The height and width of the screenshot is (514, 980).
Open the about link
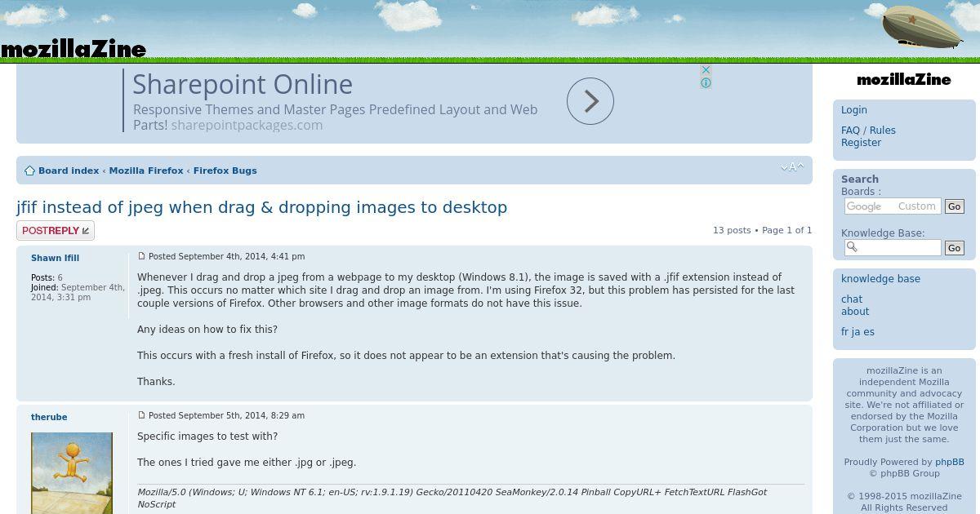point(855,312)
